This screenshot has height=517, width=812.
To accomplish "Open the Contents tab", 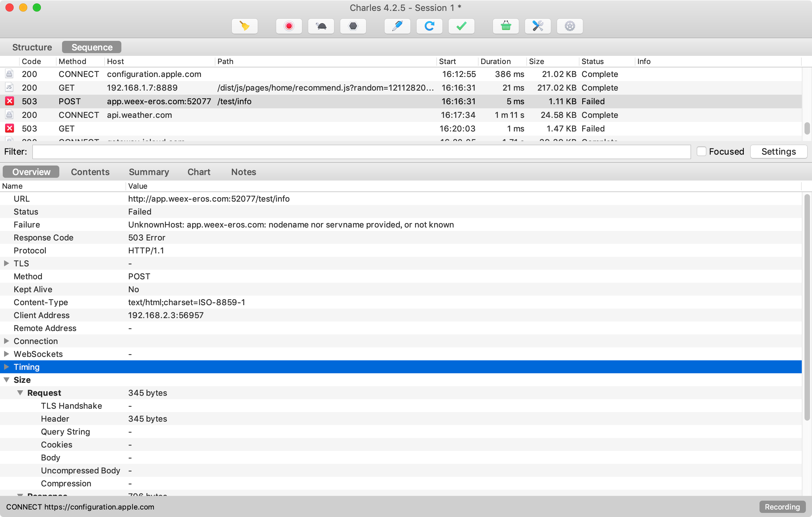I will click(x=90, y=172).
